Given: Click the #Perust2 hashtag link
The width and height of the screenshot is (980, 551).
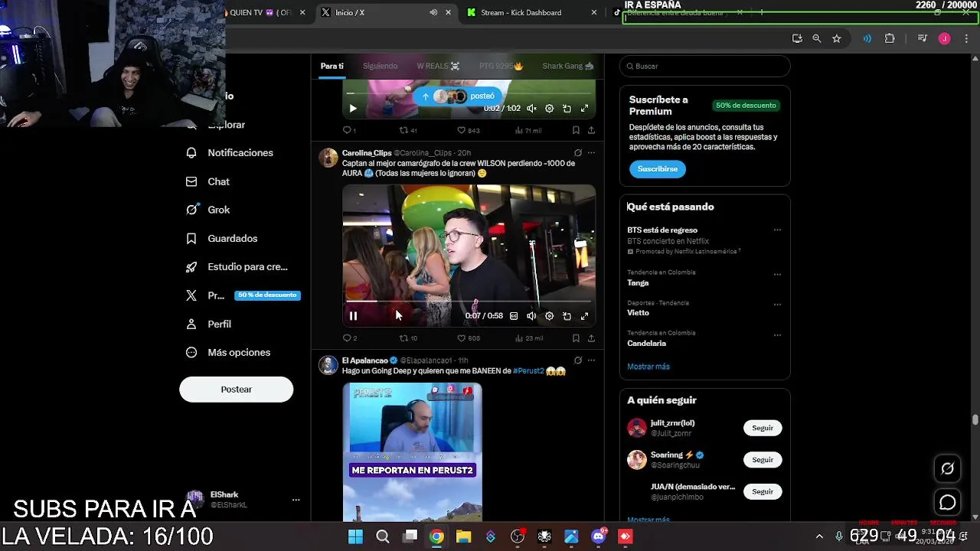Looking at the screenshot, I should click(x=528, y=371).
